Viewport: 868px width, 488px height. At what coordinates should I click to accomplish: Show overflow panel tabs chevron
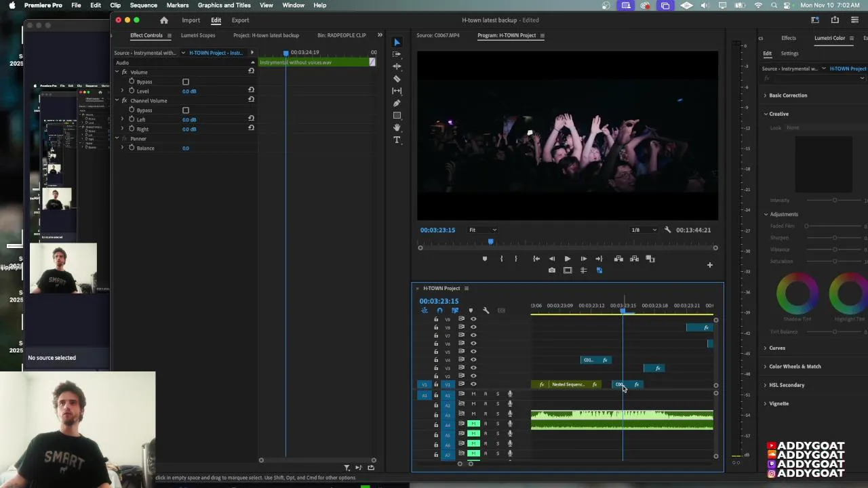[380, 35]
